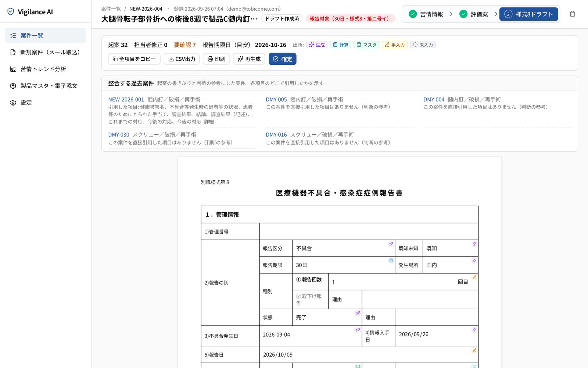The width and height of the screenshot is (588, 368).
Task: Click the 医療機器不具合・感染症症例報告書 title
Action: (x=339, y=193)
